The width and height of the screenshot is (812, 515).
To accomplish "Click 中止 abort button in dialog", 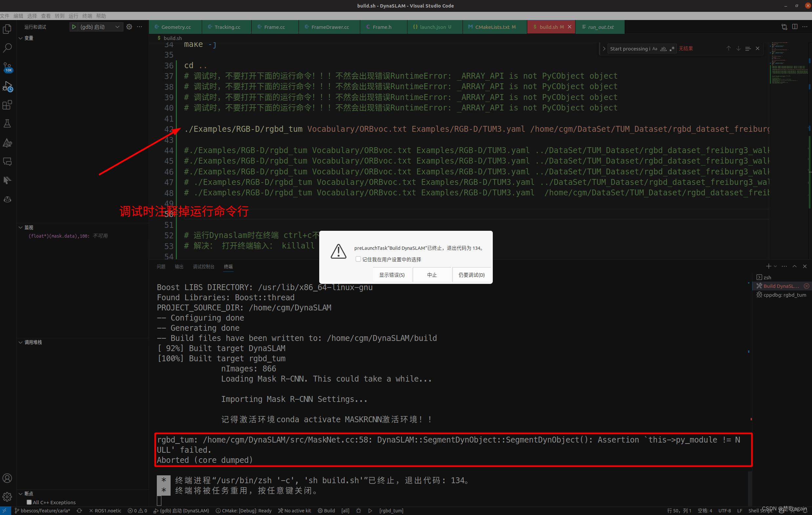I will [432, 275].
